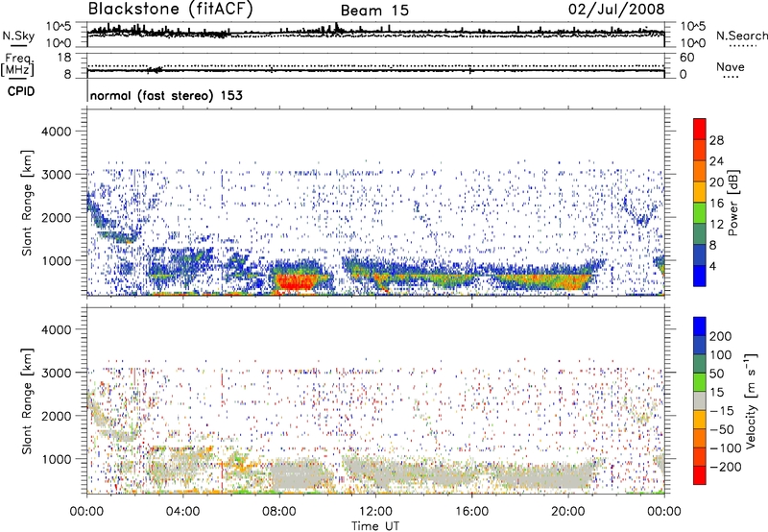768x532 pixels.
Task: Click the frequency trace line in the Freq. panel
Action: 375,70
